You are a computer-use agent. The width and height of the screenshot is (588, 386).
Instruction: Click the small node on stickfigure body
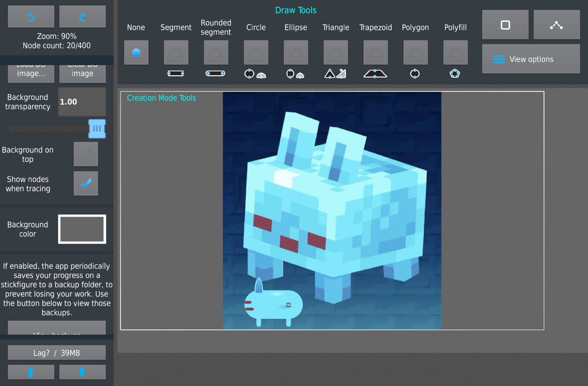coord(288,305)
